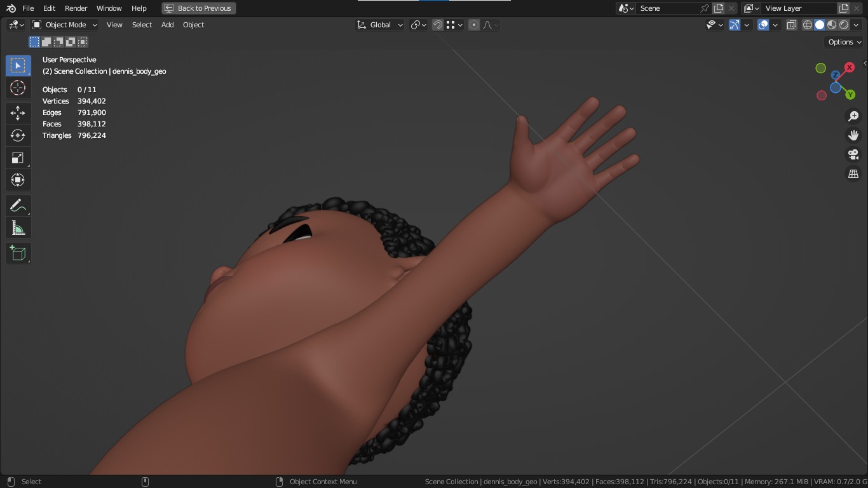Open the viewport Object menu
The height and width of the screenshot is (488, 868).
point(193,25)
